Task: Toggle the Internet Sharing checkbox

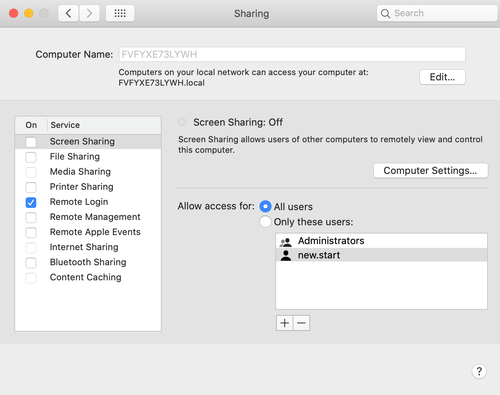Action: (x=31, y=247)
